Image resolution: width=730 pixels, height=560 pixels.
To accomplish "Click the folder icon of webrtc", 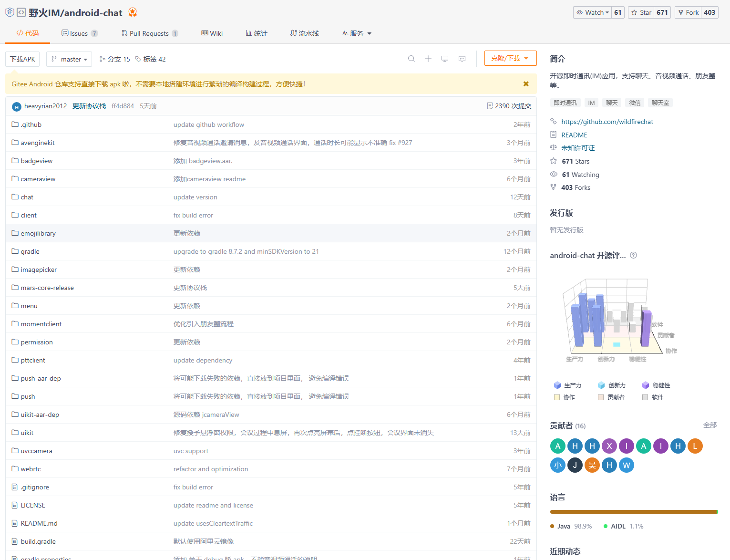I will tap(15, 469).
